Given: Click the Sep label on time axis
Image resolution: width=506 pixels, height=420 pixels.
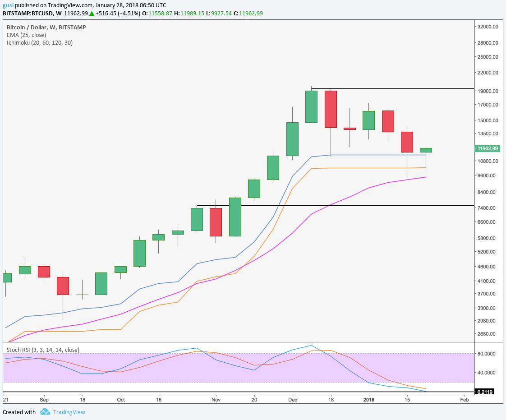Looking at the screenshot, I should coord(44,400).
